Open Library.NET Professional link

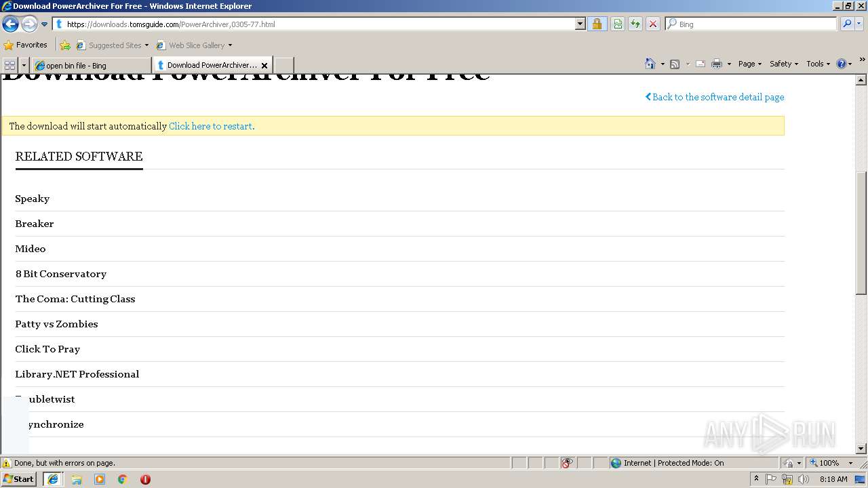pyautogui.click(x=77, y=374)
